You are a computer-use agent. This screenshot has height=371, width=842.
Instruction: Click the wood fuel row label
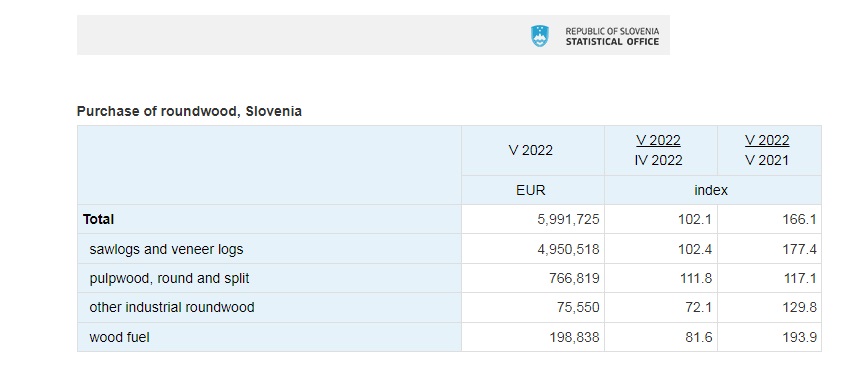(119, 337)
